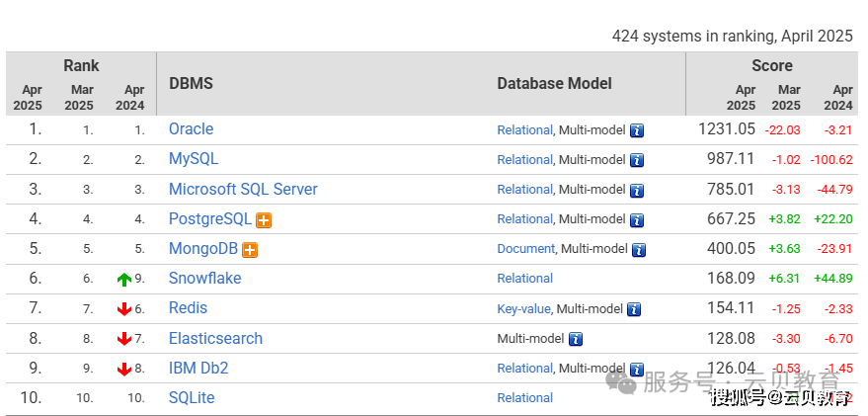This screenshot has height=416, width=868.
Task: Open the Relational model link in MySQL row
Action: coord(524,160)
